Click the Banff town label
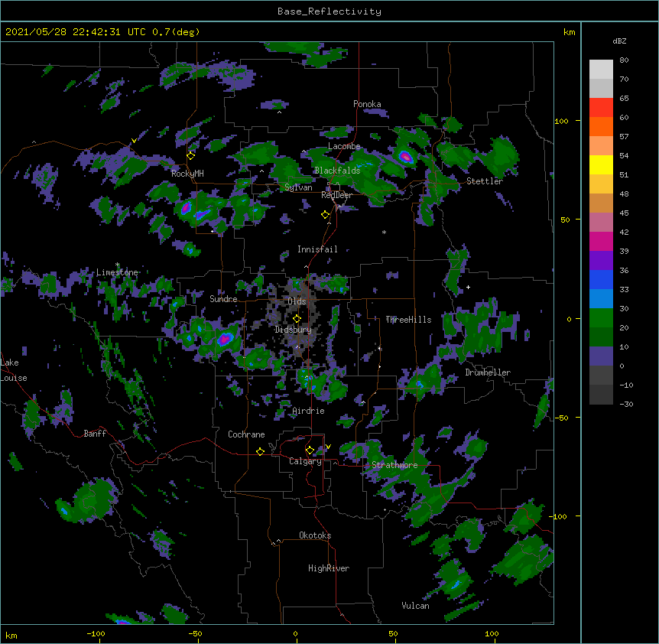The height and width of the screenshot is (644, 659). (95, 434)
